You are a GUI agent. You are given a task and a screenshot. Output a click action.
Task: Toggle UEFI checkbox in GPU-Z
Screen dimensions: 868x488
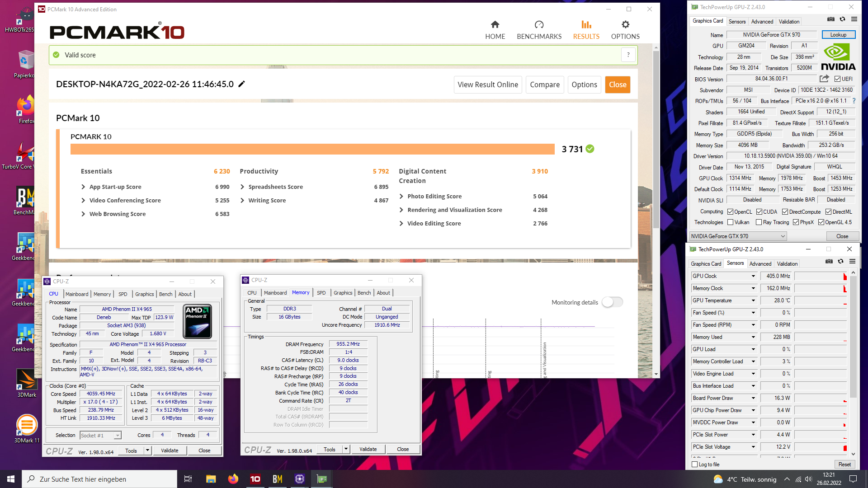(837, 79)
